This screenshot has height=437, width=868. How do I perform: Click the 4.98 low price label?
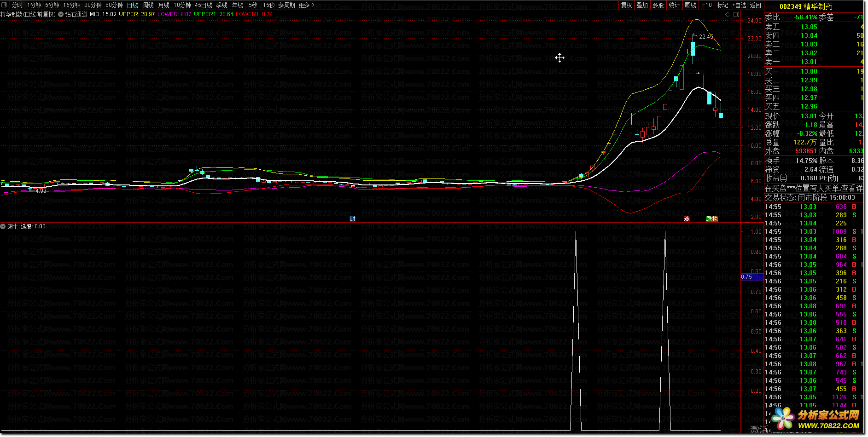(x=41, y=191)
